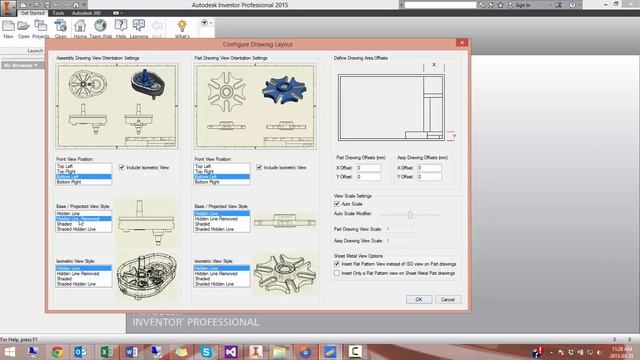Click the search box in title bar
The width and height of the screenshot is (640, 360).
point(440,5)
